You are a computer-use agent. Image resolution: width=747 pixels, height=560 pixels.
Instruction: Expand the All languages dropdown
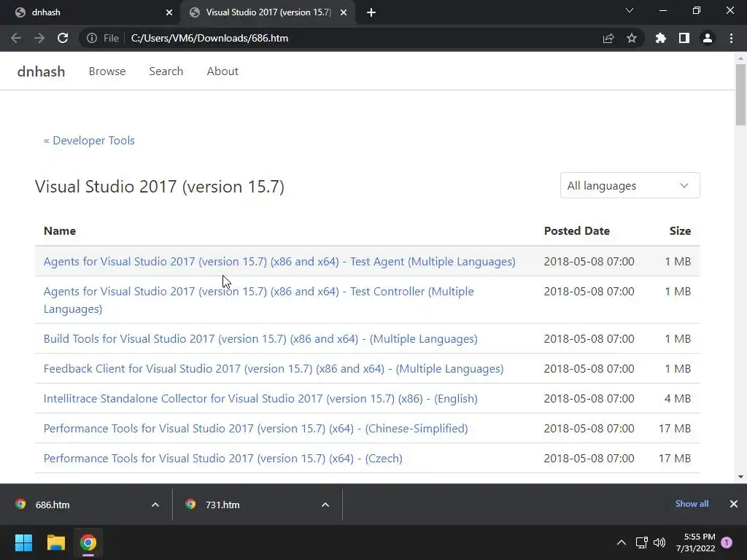[630, 185]
